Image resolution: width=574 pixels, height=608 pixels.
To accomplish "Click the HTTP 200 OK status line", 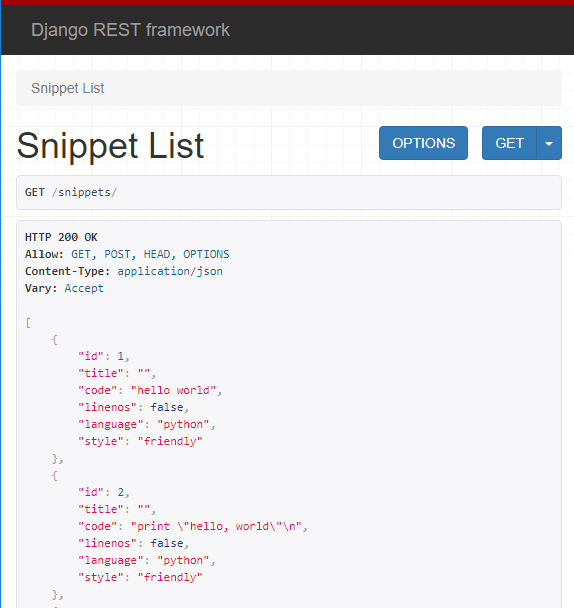I will [x=61, y=237].
